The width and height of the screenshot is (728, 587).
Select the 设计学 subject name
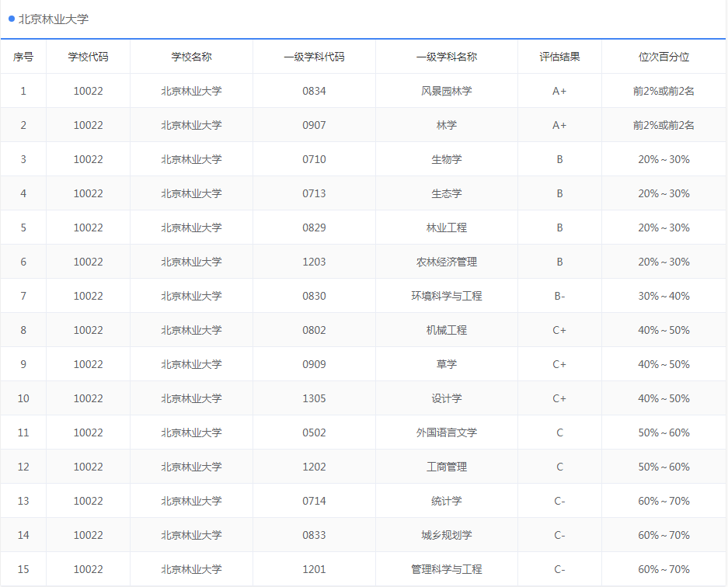pos(446,398)
